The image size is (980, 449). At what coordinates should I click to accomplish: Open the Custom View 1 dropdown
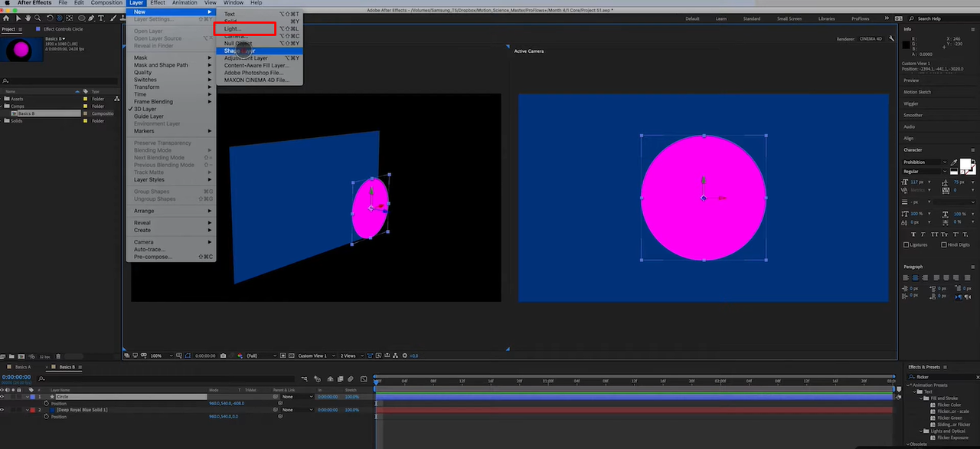[x=317, y=356]
